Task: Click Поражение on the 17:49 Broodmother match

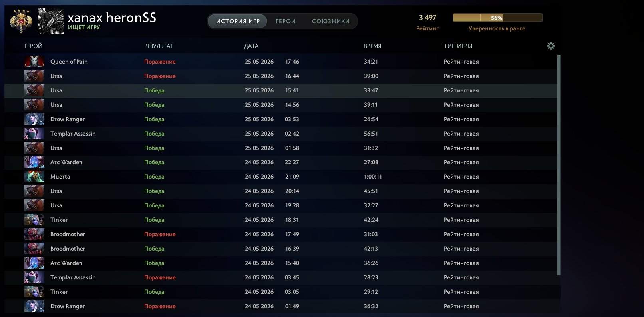Action: (x=160, y=234)
